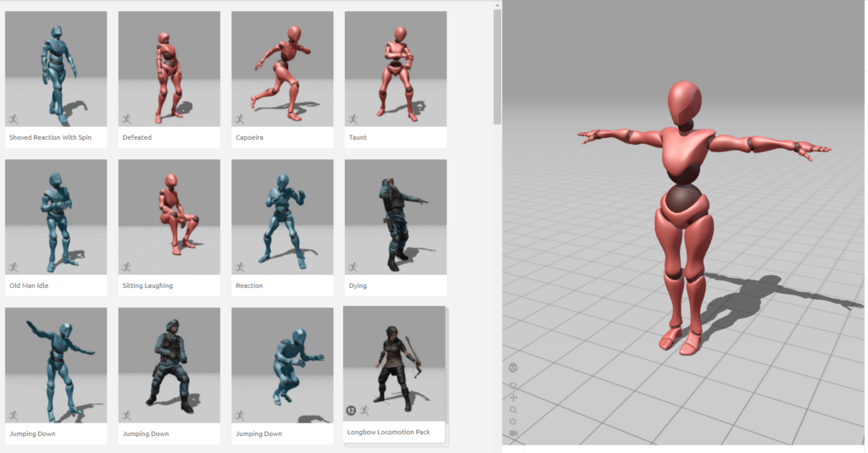This screenshot has height=453, width=868.
Task: Click the rotate view icon in viewport
Action: pos(513,385)
